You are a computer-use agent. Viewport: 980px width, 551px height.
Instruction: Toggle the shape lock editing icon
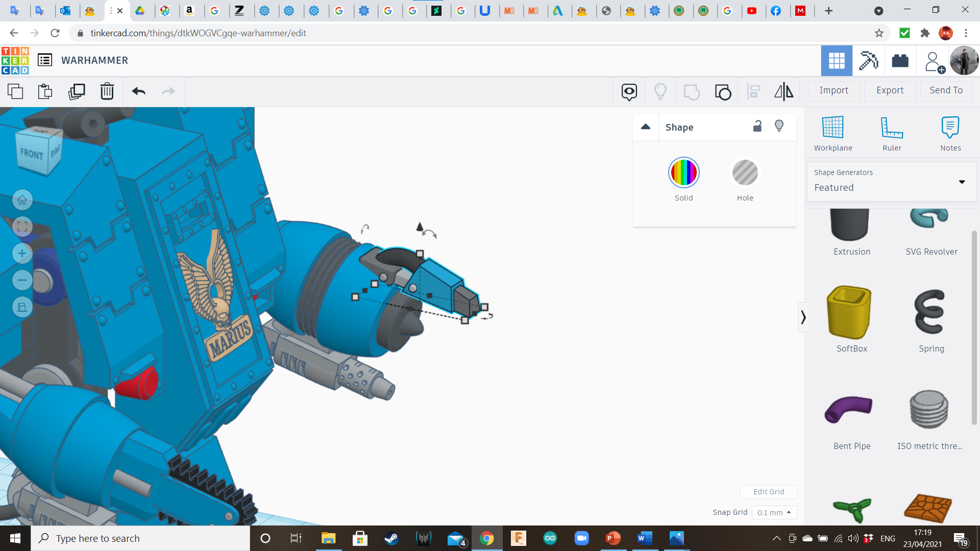point(757,127)
